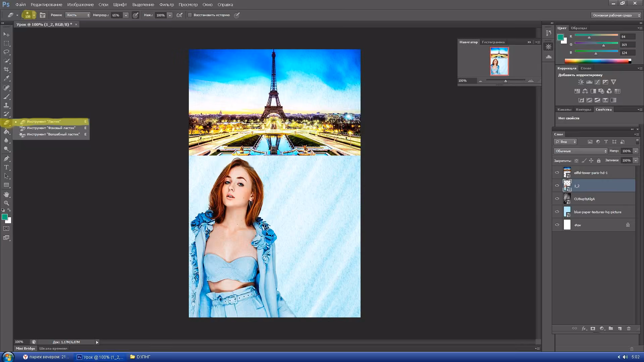The height and width of the screenshot is (362, 644).
Task: Open the layer filter Вид dropdown
Action: [x=565, y=142]
